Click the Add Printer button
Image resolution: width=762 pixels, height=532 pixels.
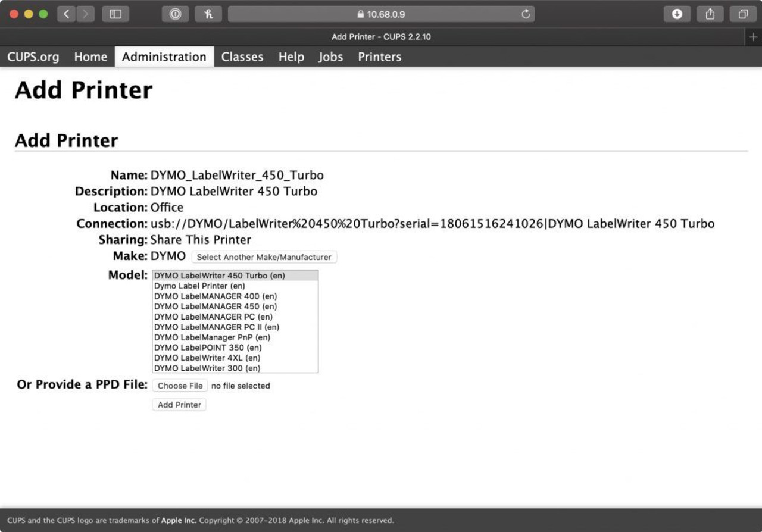click(179, 405)
